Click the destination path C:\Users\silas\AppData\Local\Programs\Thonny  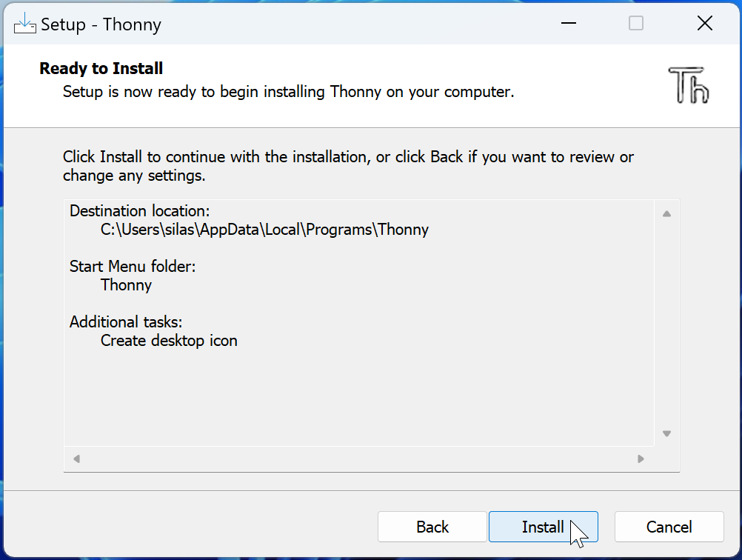pyautogui.click(x=264, y=230)
